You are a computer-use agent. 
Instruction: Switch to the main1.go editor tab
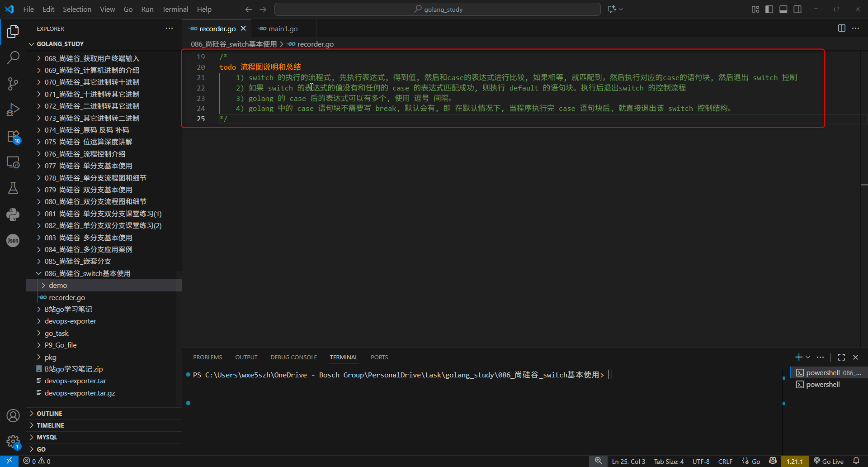pyautogui.click(x=283, y=29)
